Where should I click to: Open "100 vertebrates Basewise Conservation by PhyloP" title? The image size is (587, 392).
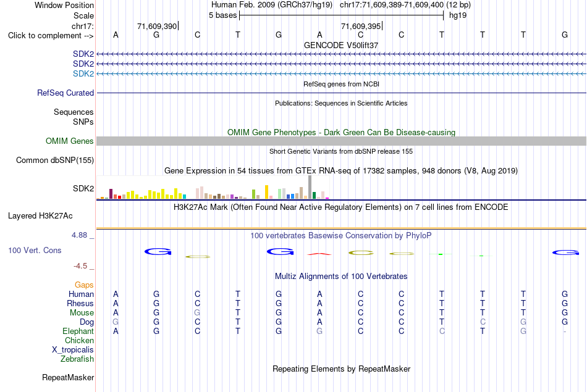click(x=341, y=236)
